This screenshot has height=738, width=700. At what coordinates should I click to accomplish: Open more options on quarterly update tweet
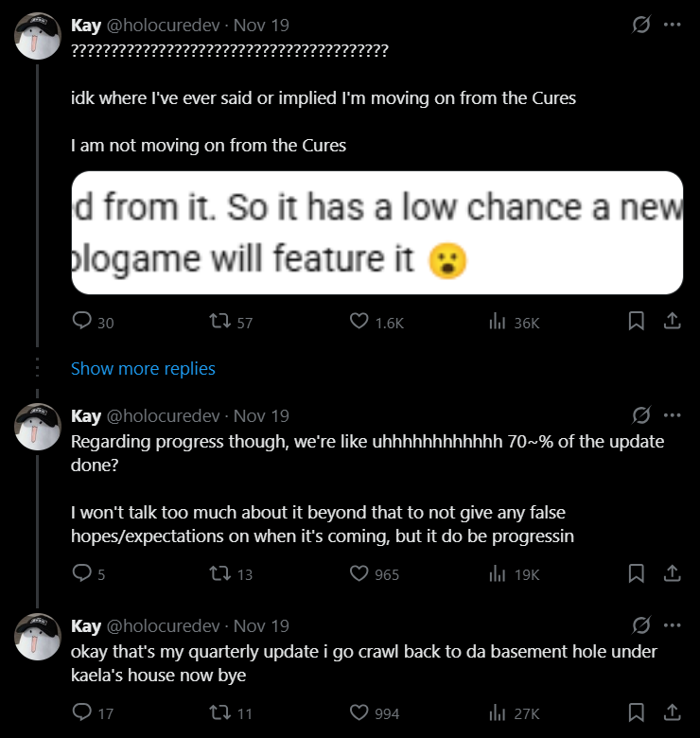tap(673, 625)
